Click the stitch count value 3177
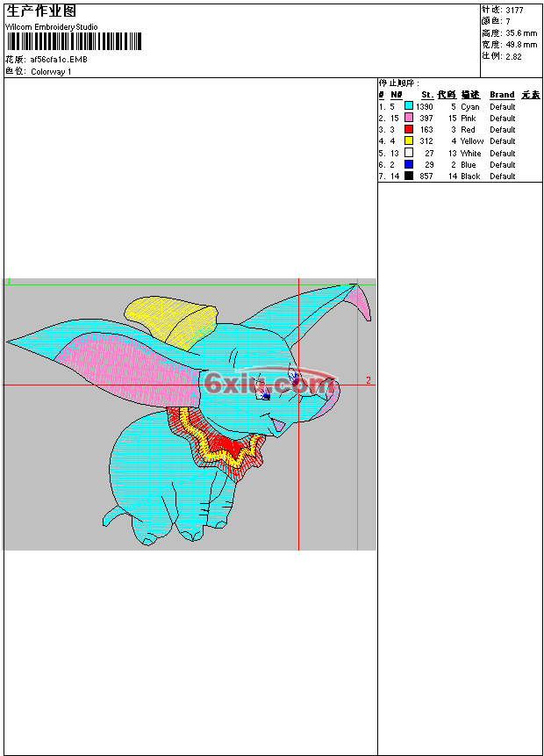 514,10
